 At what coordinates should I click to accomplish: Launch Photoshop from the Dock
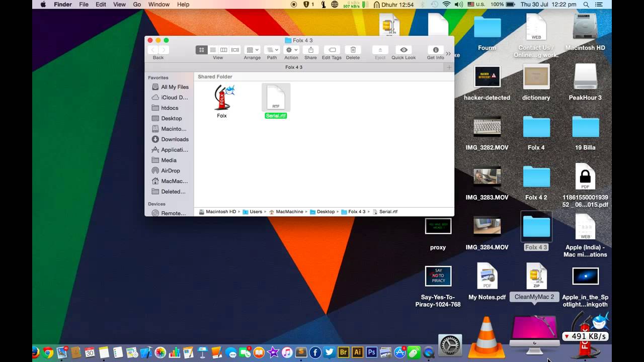372,352
